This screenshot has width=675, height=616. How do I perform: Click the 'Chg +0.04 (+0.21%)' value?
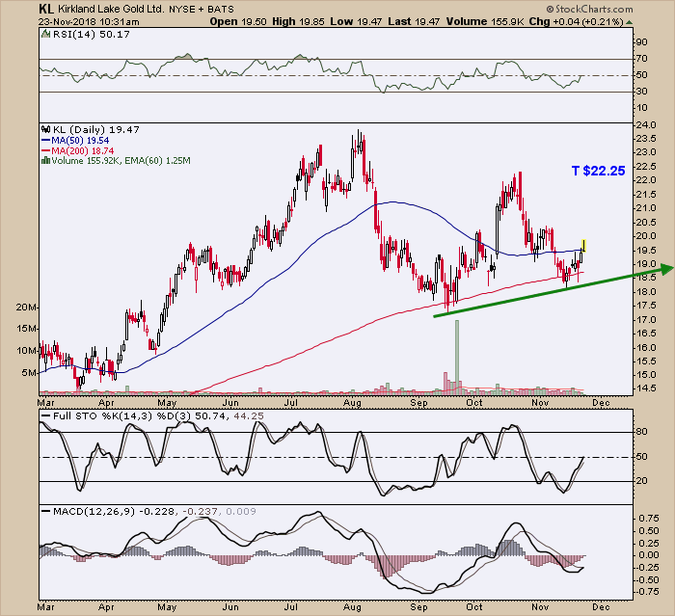pos(576,21)
